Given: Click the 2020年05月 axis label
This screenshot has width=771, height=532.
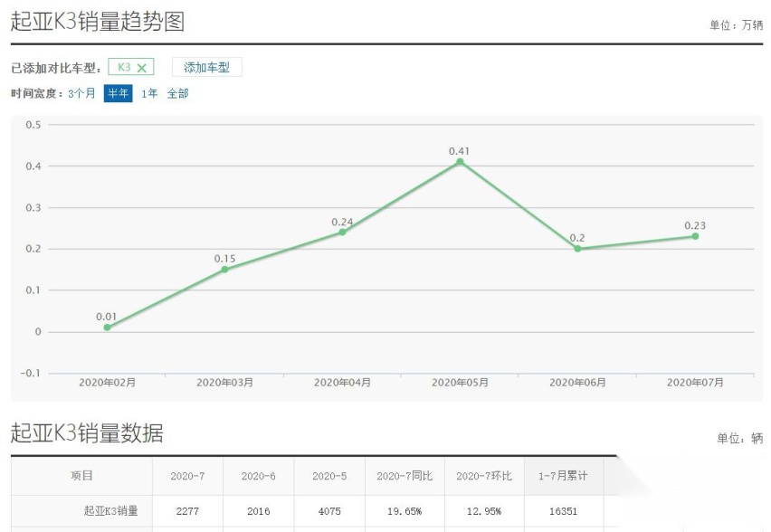Looking at the screenshot, I should coord(460,383).
